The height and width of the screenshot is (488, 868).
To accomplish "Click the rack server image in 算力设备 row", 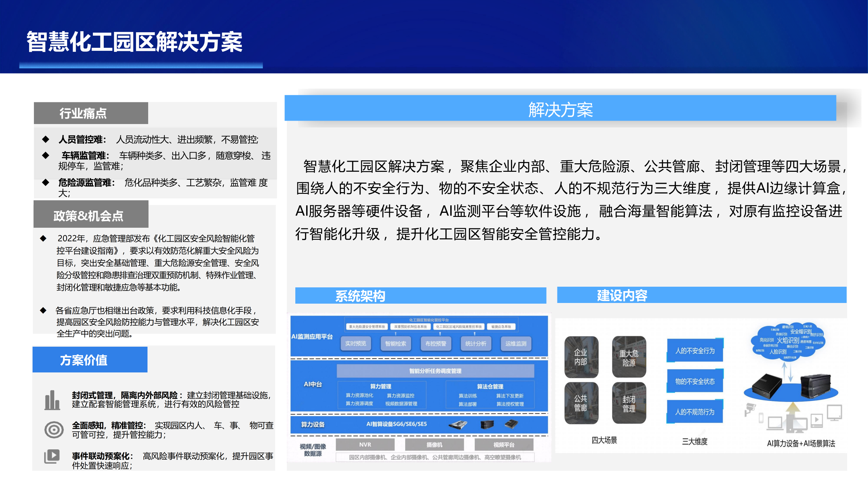I will click(x=457, y=424).
